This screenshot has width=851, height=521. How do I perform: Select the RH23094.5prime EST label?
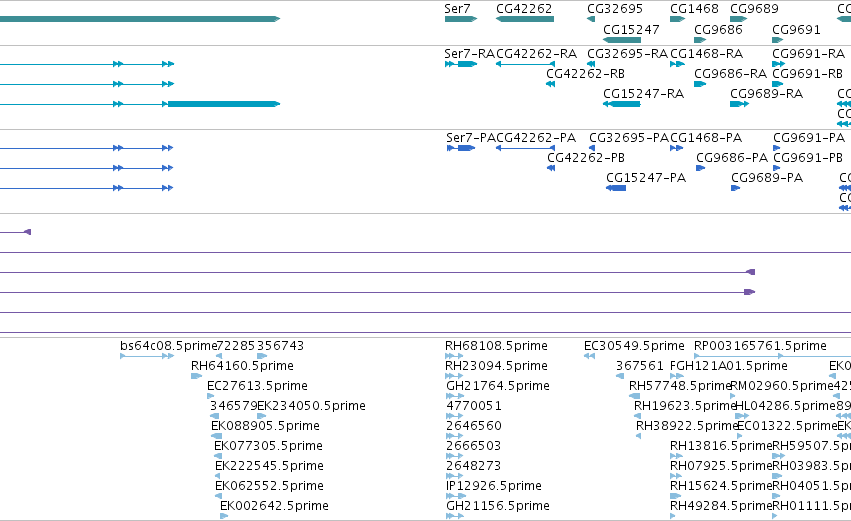496,366
